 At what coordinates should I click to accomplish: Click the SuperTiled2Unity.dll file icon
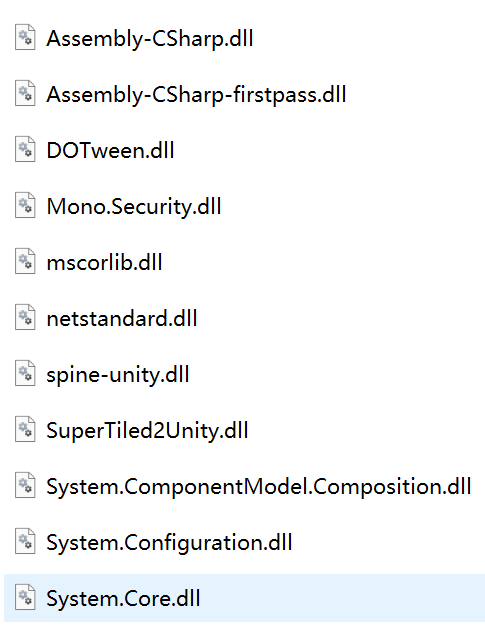point(25,430)
